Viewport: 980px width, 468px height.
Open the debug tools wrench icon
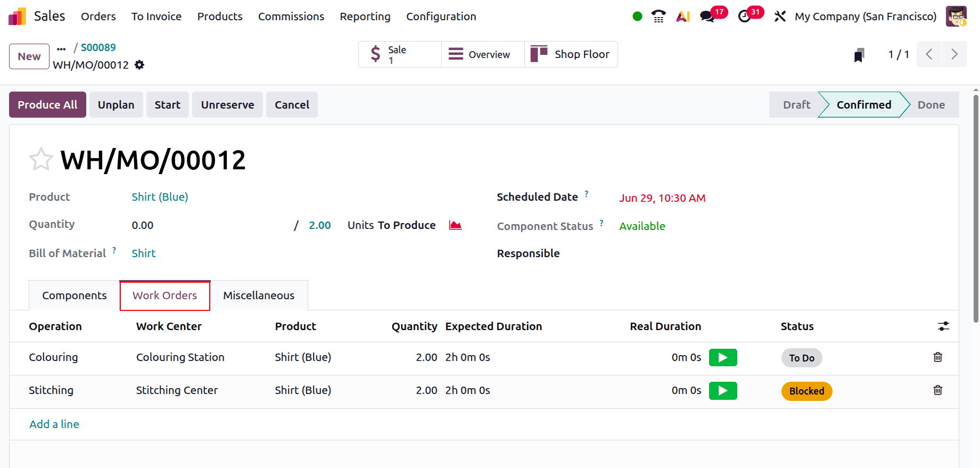(780, 17)
